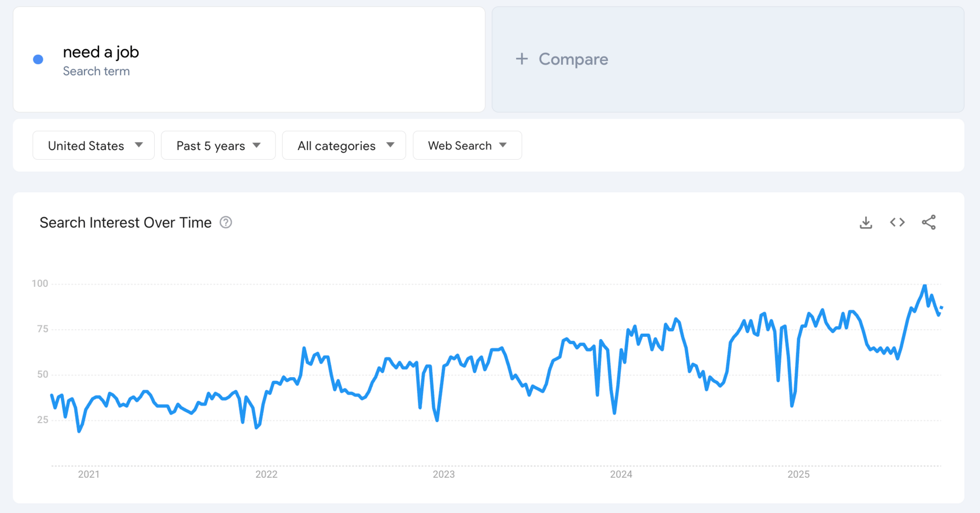Click the 2024 label on the timeline
980x513 pixels.
[621, 474]
